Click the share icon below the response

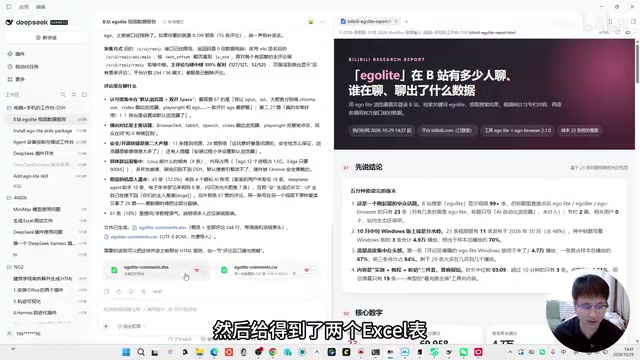tap(143, 291)
